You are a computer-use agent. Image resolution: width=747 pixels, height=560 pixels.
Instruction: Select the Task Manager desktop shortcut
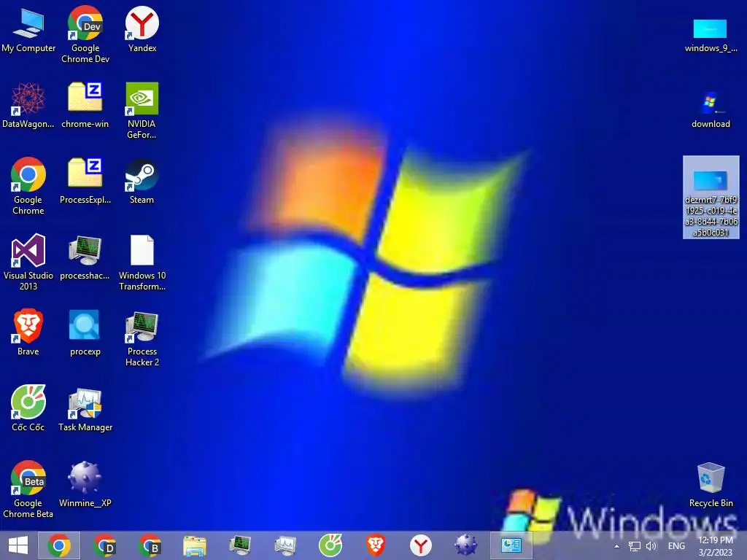point(85,408)
